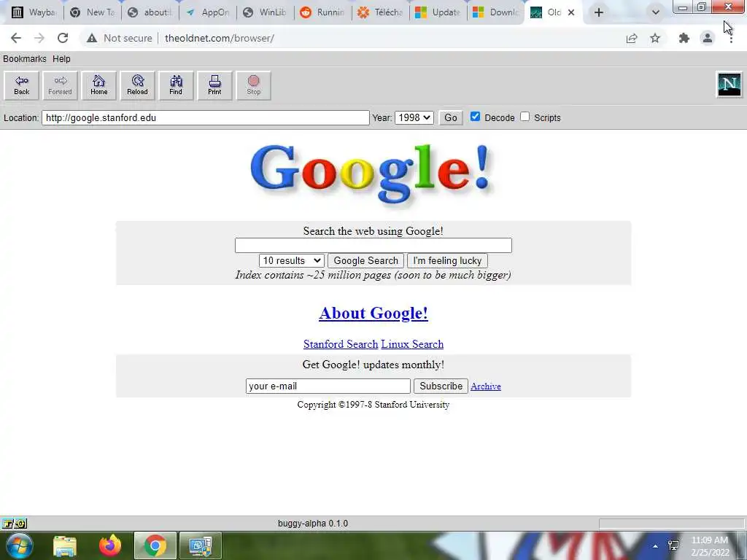Screen dimensions: 747x560
Task: Click the red Stop toolbar button
Action: 253,86
